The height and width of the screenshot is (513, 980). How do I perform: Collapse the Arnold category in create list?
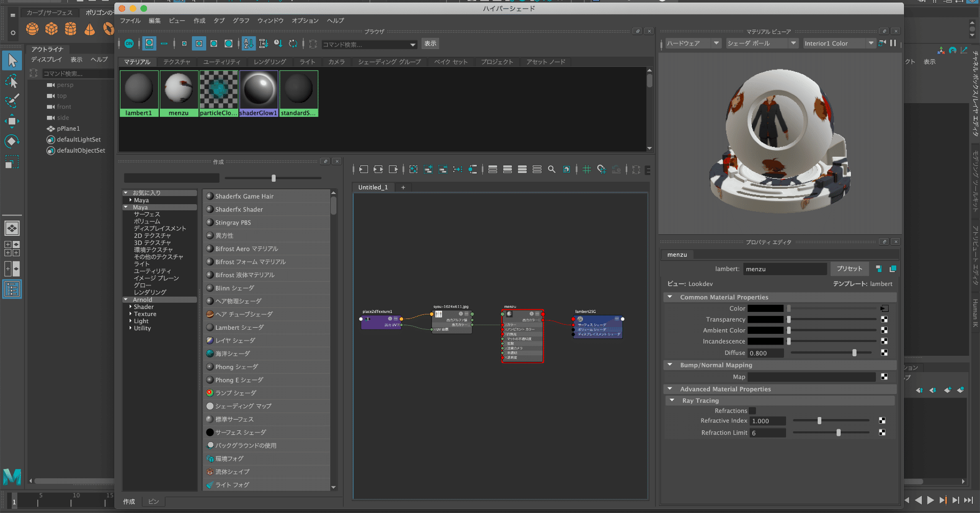pos(126,300)
